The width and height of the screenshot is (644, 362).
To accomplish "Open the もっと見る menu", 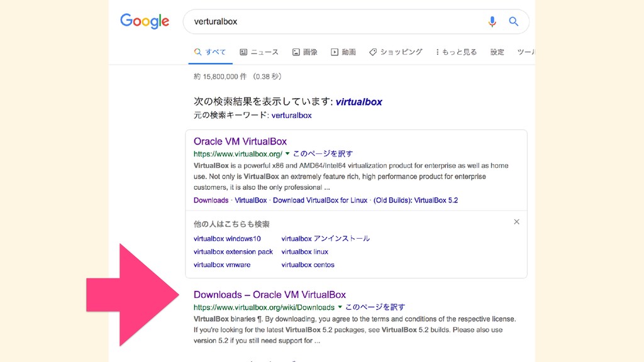I will pos(457,52).
